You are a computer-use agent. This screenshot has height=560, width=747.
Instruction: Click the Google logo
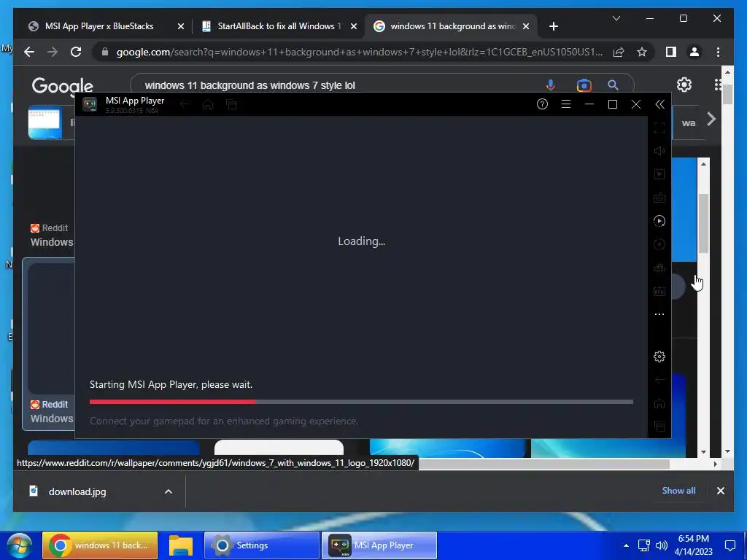[x=63, y=86]
